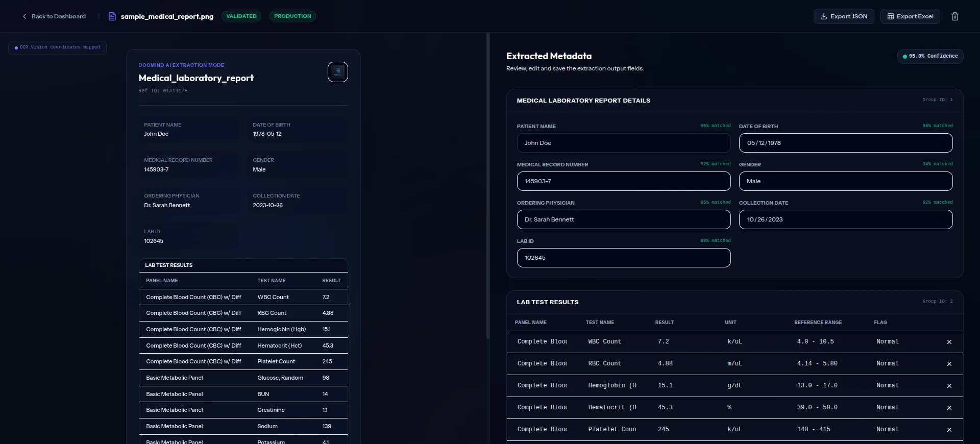Screen dimensions: 980x444
Task: Go back to the Dashboard
Action: [x=54, y=16]
